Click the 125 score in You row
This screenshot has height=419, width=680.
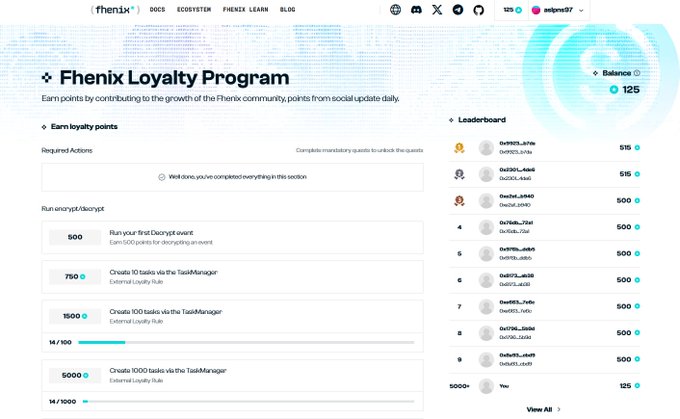click(x=625, y=386)
